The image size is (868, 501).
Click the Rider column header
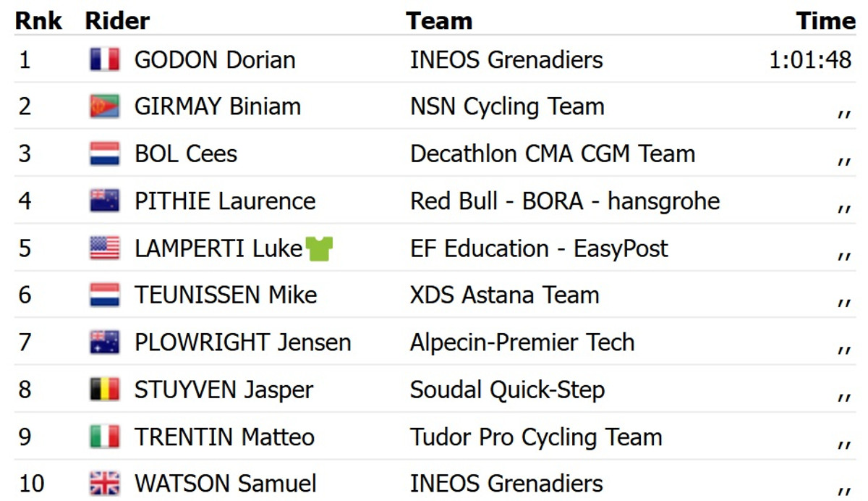coord(117,21)
